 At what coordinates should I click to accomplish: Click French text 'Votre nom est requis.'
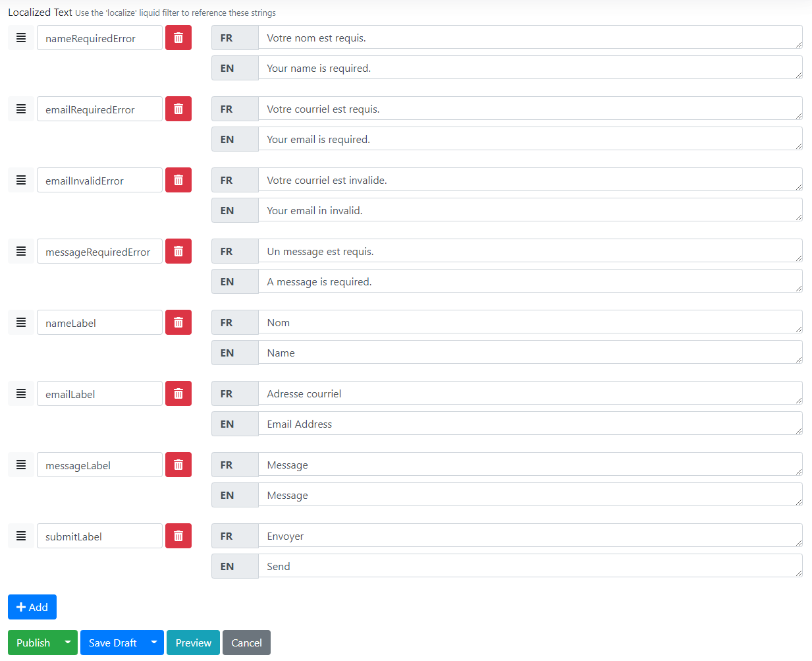click(530, 38)
